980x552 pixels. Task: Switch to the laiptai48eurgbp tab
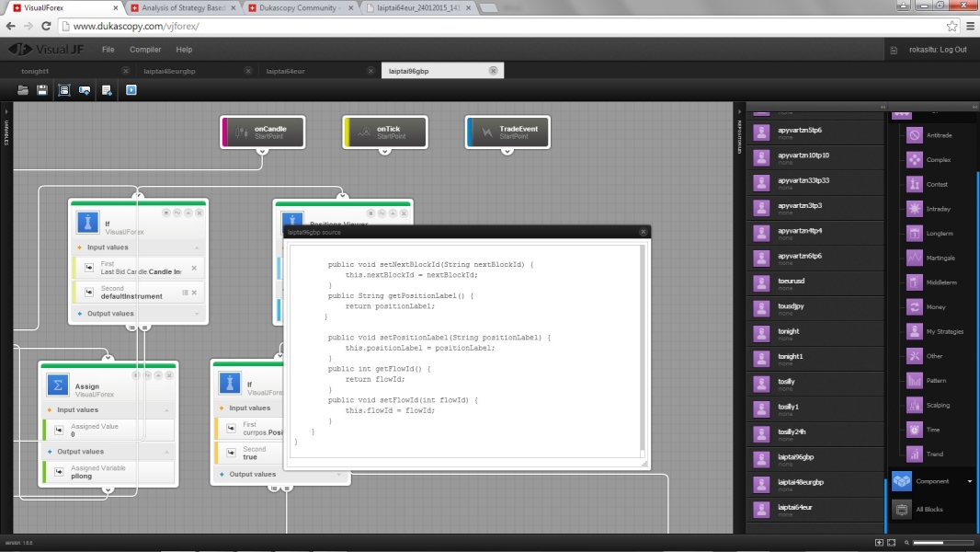click(169, 71)
